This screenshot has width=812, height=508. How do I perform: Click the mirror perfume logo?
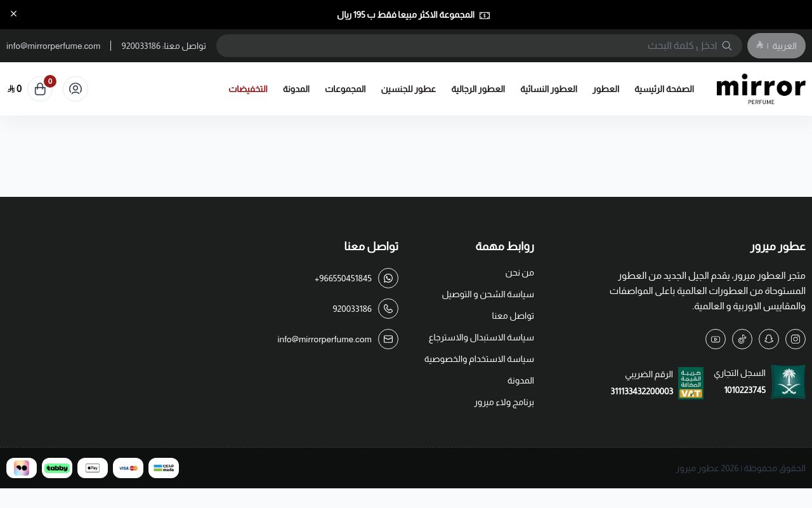pyautogui.click(x=761, y=89)
